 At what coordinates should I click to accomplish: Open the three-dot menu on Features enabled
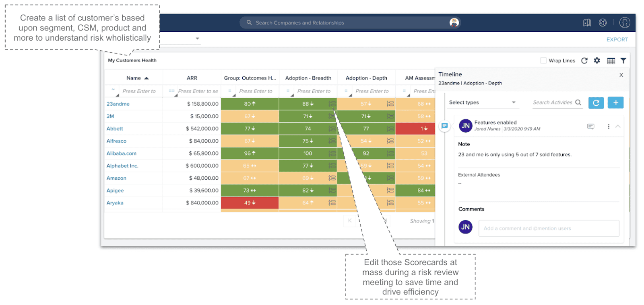click(x=608, y=127)
